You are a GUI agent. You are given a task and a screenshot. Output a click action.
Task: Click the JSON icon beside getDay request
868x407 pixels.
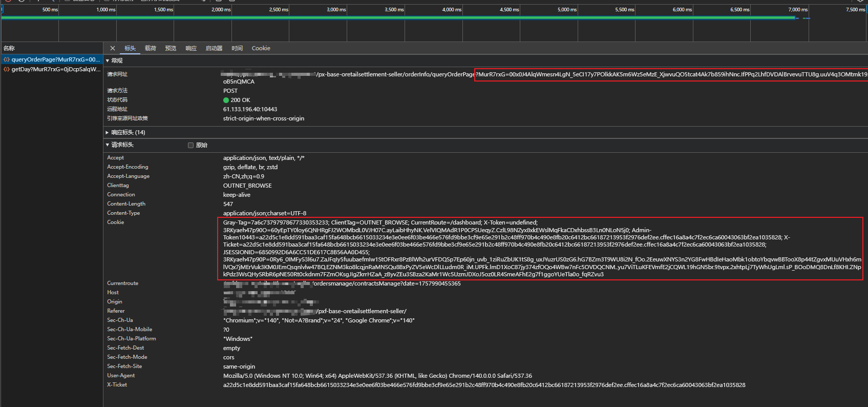click(7, 69)
